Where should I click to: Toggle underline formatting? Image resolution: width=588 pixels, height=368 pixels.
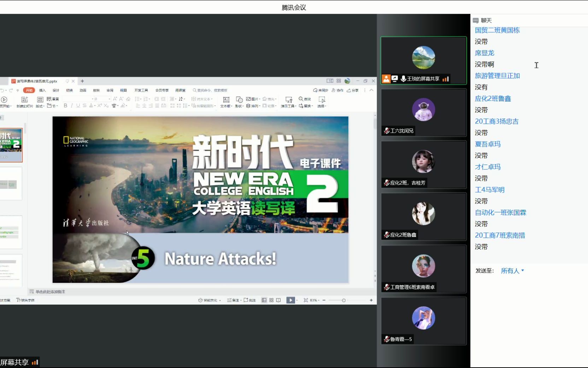(78, 106)
